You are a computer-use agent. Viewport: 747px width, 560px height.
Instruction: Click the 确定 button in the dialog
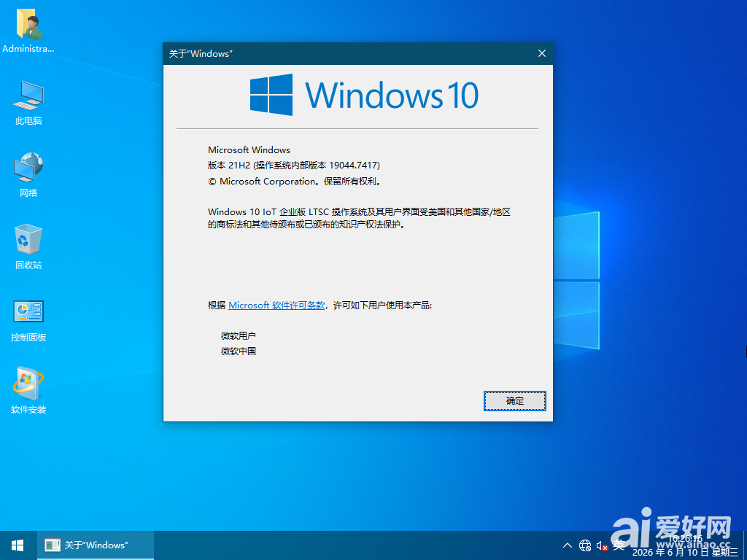tap(514, 401)
